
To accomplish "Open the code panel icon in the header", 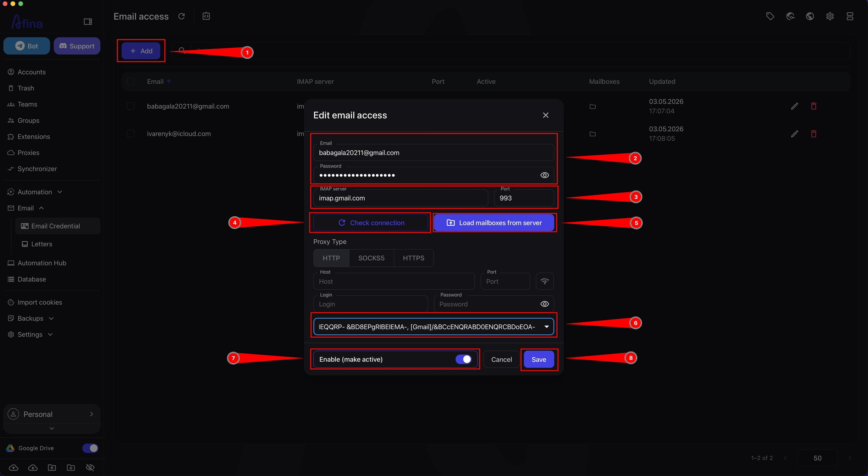I will click(206, 16).
